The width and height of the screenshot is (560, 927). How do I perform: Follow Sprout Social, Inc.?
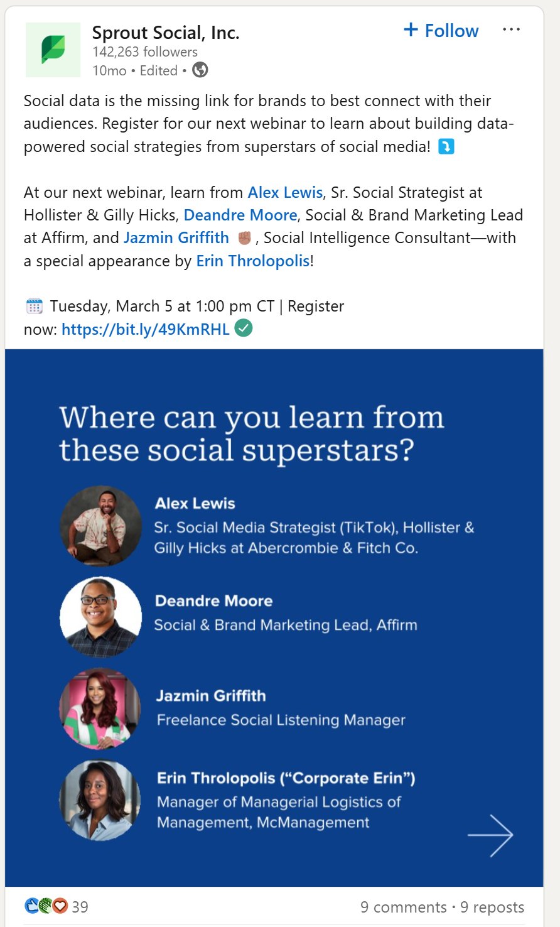pyautogui.click(x=441, y=30)
